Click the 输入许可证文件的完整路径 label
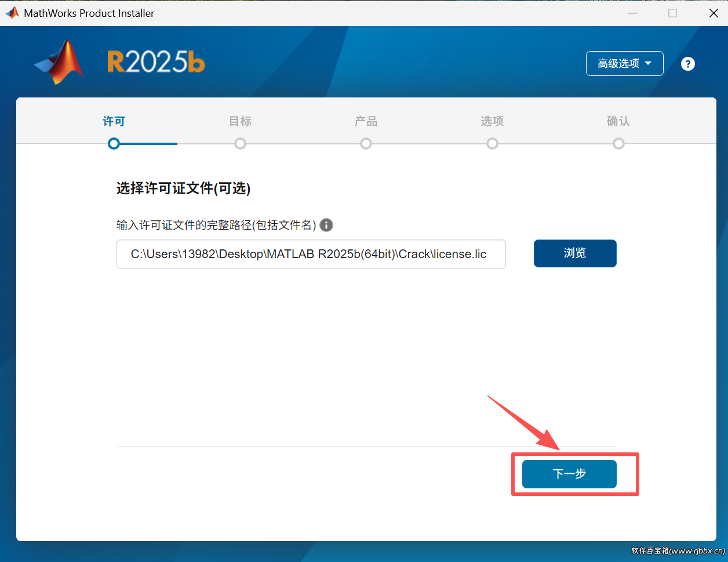The width and height of the screenshot is (728, 562). [216, 225]
